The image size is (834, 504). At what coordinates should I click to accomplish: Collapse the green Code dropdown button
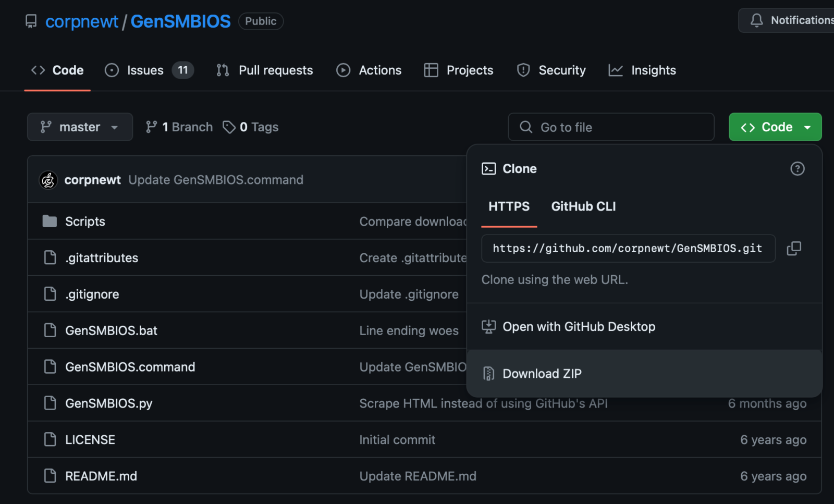pos(775,127)
